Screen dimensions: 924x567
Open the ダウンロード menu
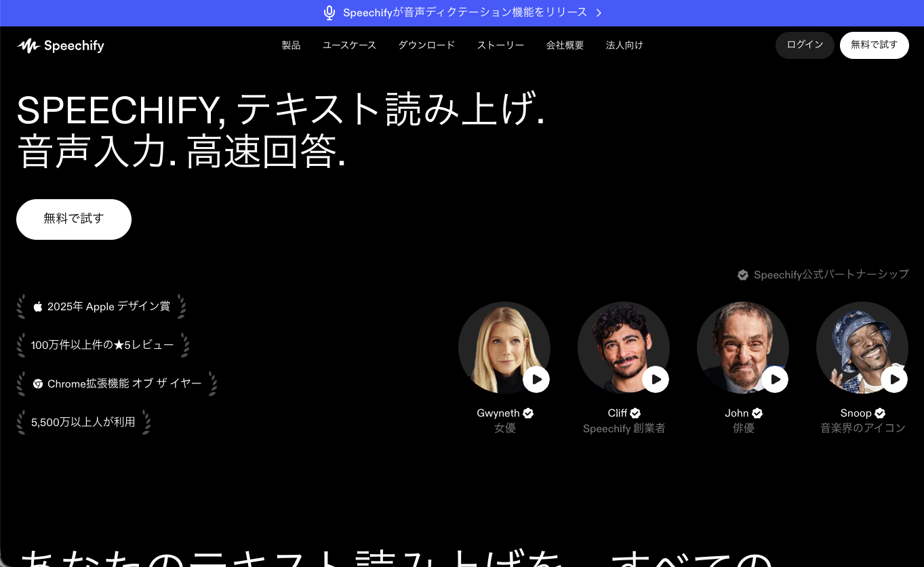(x=426, y=45)
